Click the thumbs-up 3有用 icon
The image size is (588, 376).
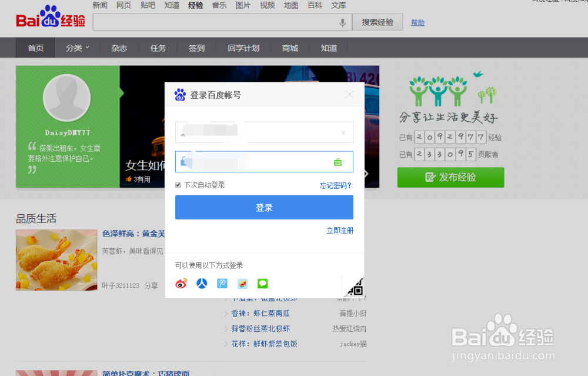coord(129,179)
